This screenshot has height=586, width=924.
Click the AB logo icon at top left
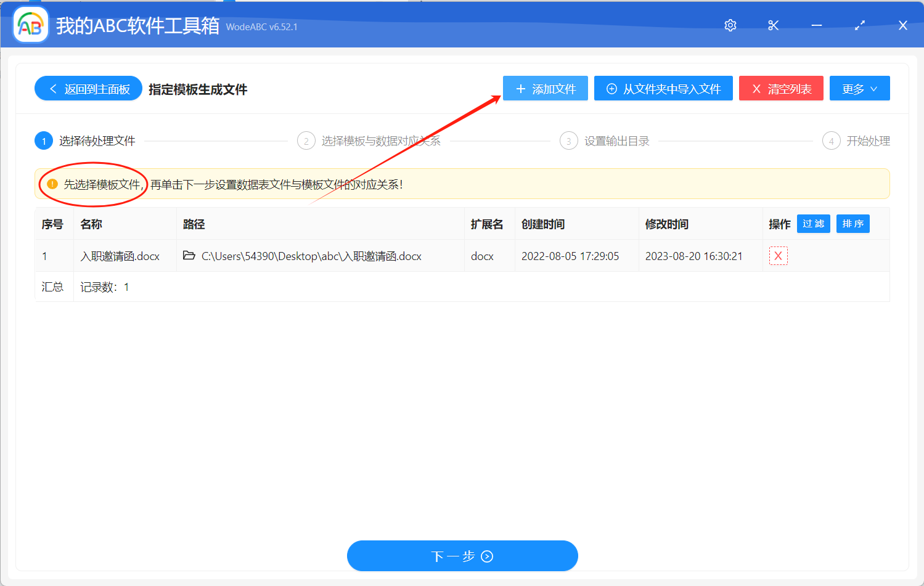[x=30, y=25]
